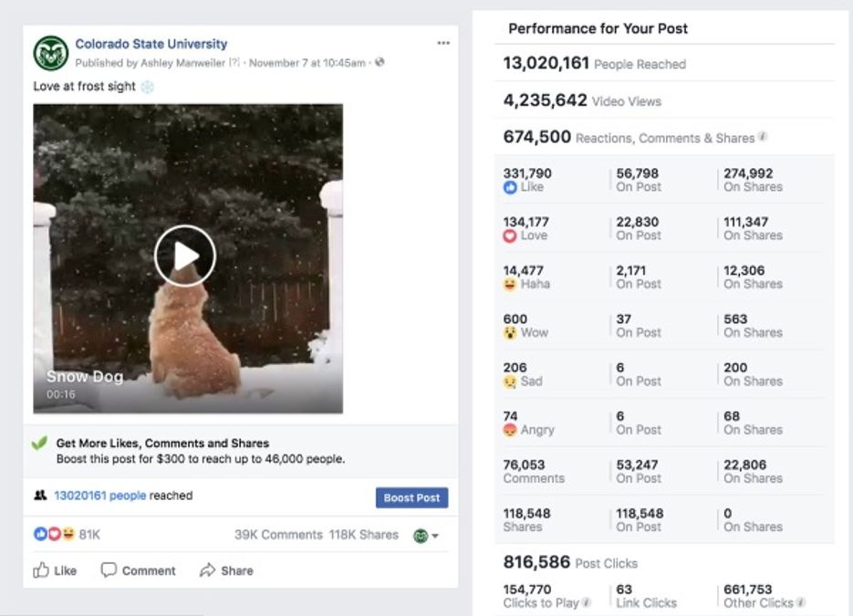The width and height of the screenshot is (853, 616).
Task: Click the people-reached icon
Action: (40, 496)
